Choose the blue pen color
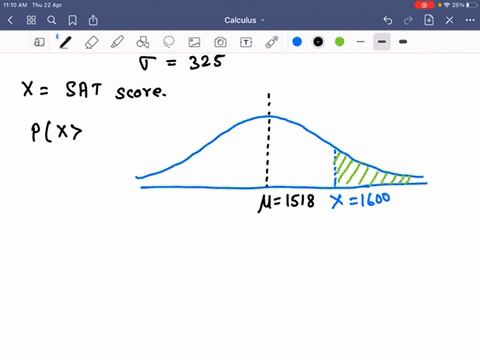Screen dimensions: 480x360 [297, 42]
